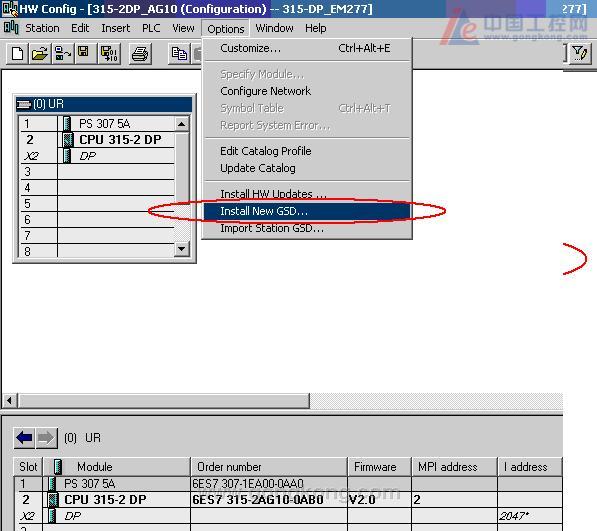This screenshot has height=531, width=597.
Task: Click the MPI address value 2
Action: 455,499
